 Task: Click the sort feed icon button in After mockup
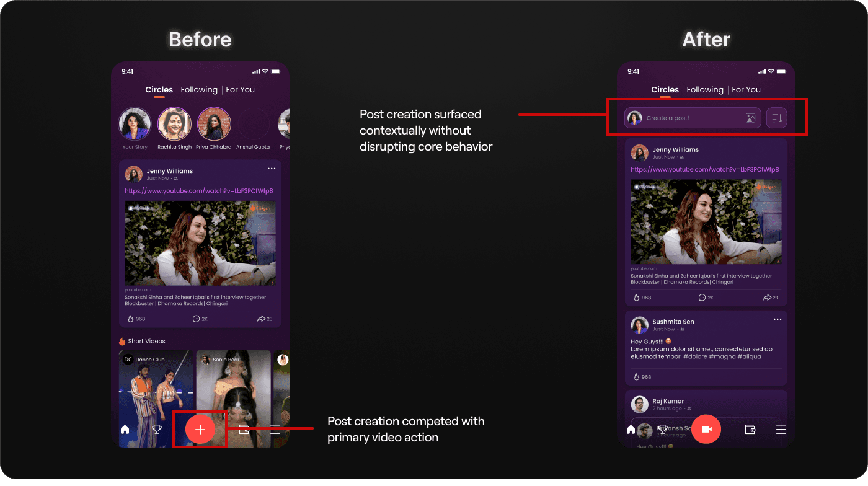[777, 118]
